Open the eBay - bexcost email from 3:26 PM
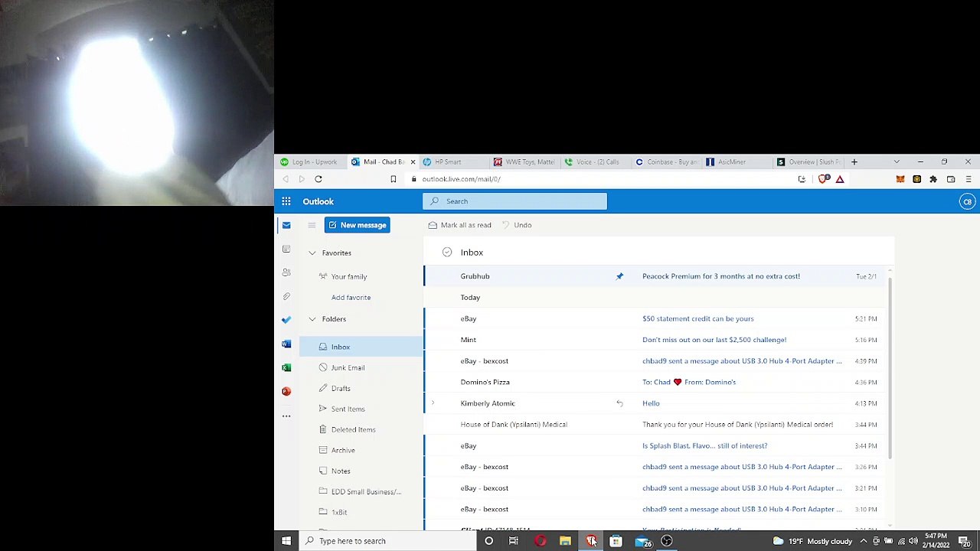980x551 pixels. tap(656, 467)
